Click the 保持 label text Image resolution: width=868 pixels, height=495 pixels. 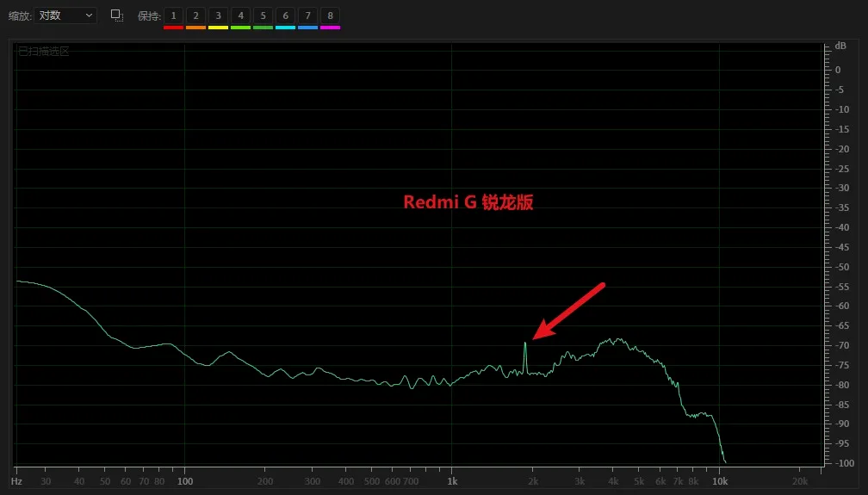tap(149, 16)
